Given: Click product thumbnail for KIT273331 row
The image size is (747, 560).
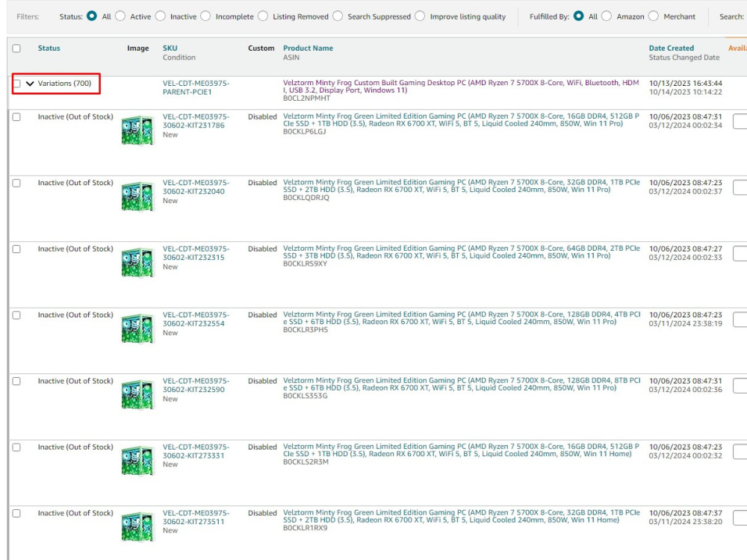Looking at the screenshot, I should (x=137, y=461).
